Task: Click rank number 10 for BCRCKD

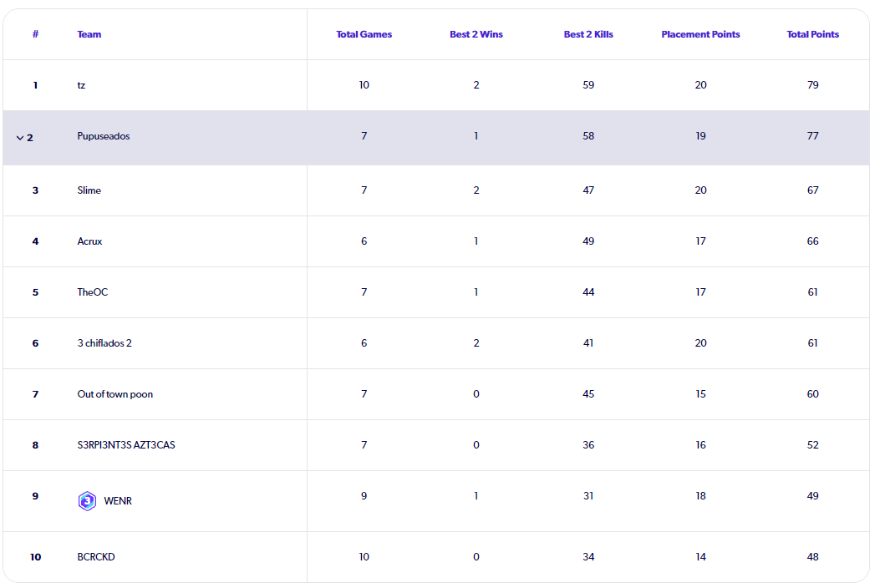Action: 36,557
